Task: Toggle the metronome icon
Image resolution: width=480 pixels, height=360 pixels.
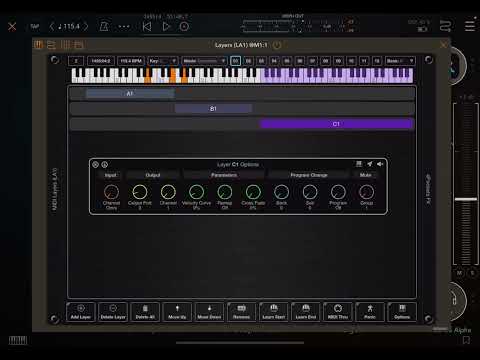Action: [x=104, y=26]
